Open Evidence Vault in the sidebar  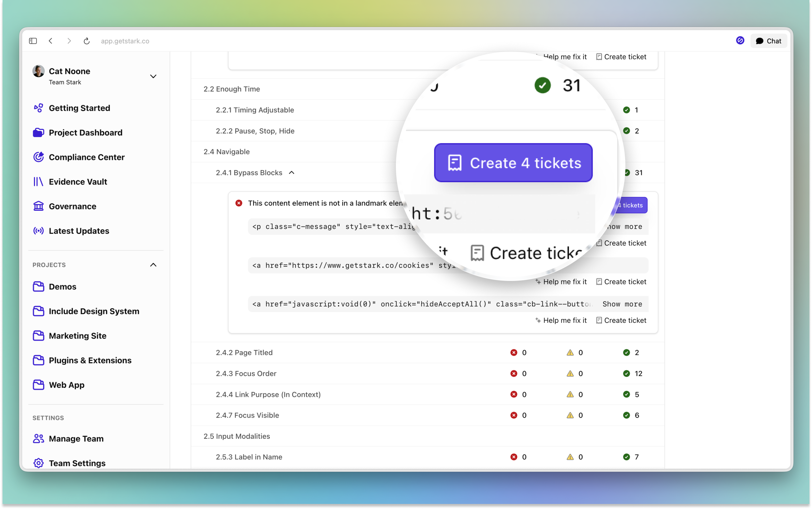click(78, 181)
